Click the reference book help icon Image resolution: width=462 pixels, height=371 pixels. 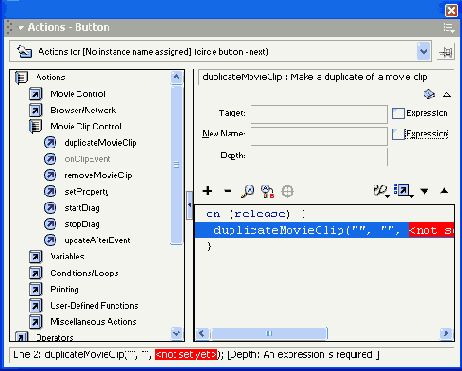coord(429,94)
